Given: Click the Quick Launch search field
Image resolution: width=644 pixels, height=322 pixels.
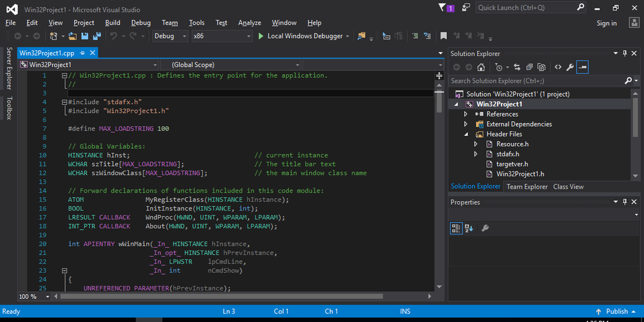Looking at the screenshot, I should click(x=527, y=7).
